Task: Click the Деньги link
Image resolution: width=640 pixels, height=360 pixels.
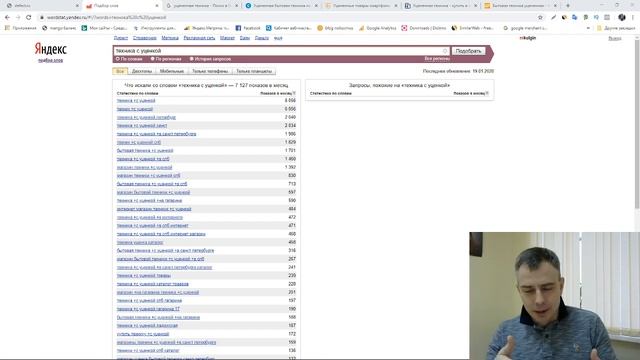Action: [x=262, y=38]
